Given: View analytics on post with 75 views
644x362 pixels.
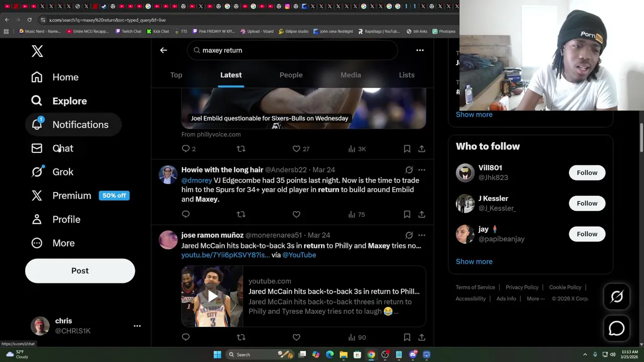Looking at the screenshot, I should (356, 214).
